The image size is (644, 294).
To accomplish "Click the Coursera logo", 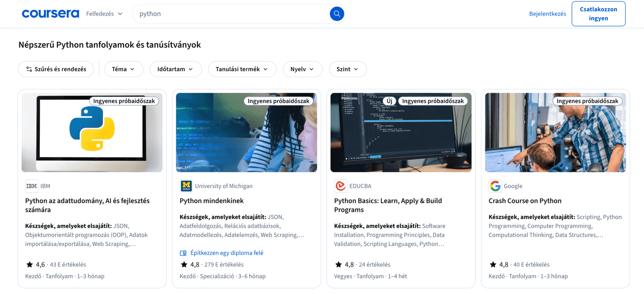I will pos(50,14).
